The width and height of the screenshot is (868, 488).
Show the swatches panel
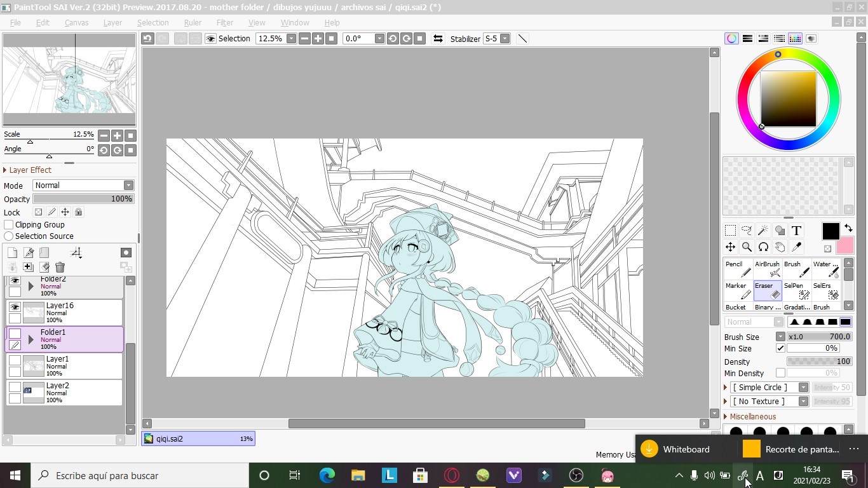pos(796,39)
